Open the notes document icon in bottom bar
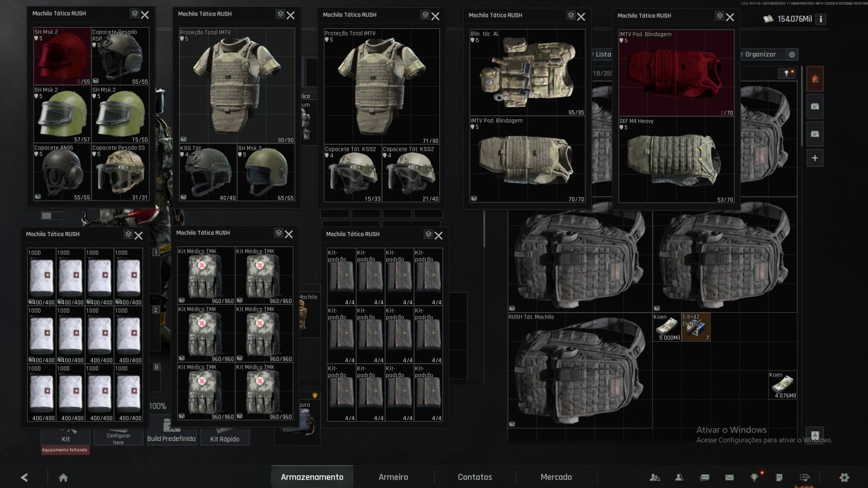 779,477
